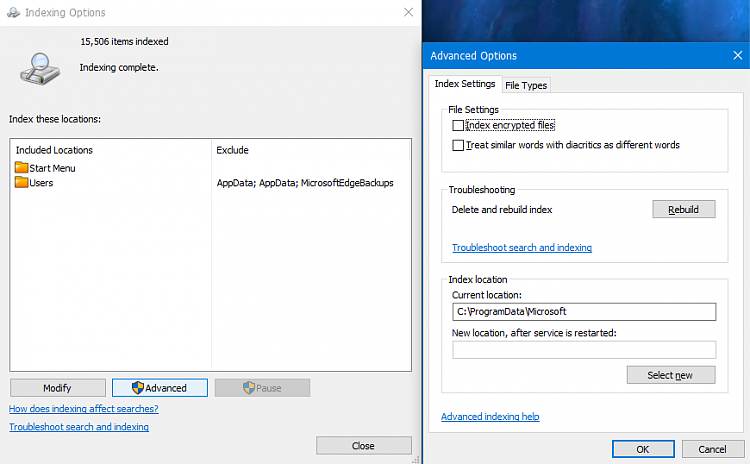Image resolution: width=750 pixels, height=464 pixels.
Task: Open Advanced indexing help link
Action: 490,417
